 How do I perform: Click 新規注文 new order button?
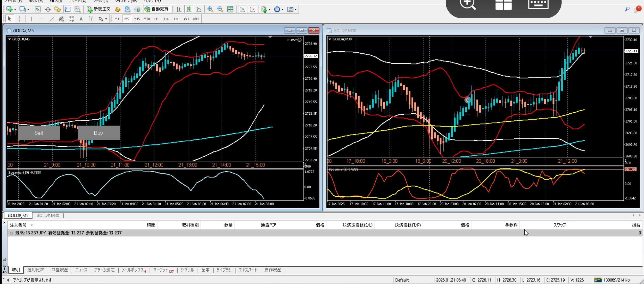pyautogui.click(x=99, y=9)
